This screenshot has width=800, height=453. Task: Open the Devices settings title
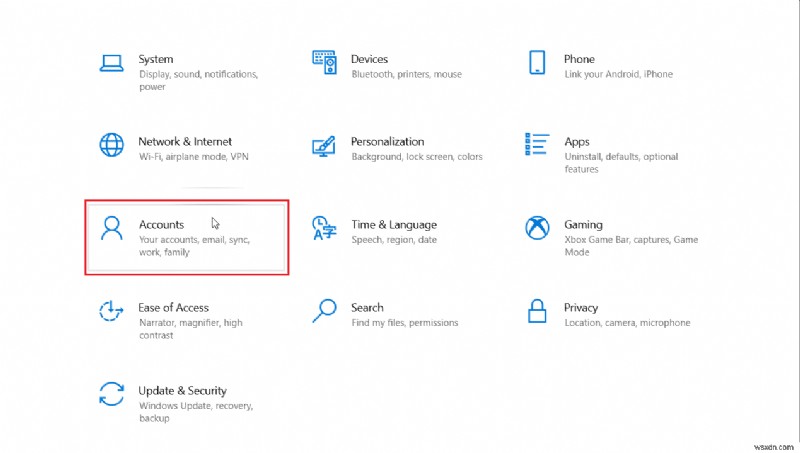coord(369,59)
